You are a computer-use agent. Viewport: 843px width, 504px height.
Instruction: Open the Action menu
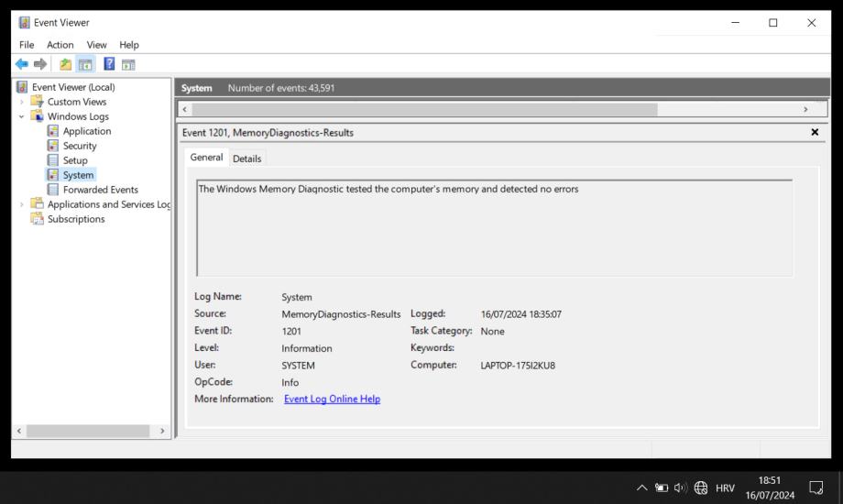[60, 45]
